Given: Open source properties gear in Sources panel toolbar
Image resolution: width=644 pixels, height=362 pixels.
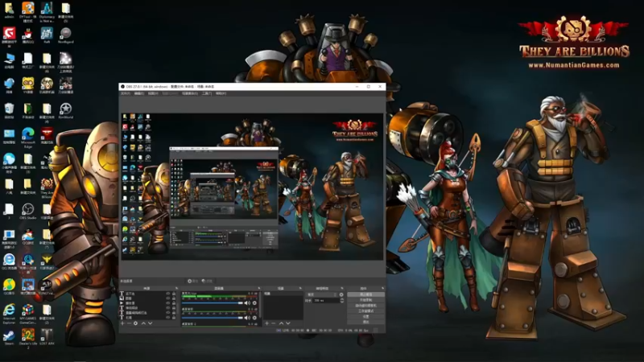Looking at the screenshot, I should tap(135, 323).
